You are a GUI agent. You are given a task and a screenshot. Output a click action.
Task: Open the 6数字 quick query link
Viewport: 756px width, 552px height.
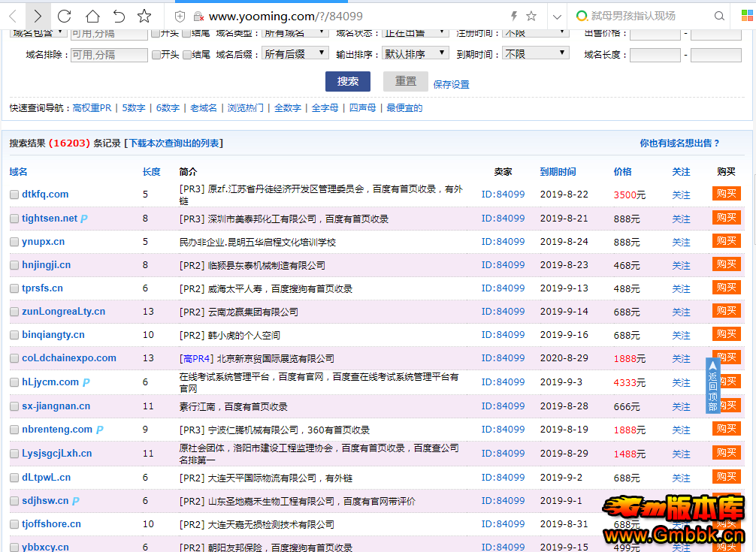pos(168,108)
